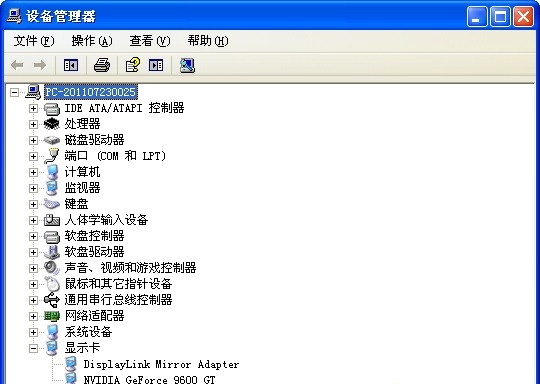Click the speaker icon for sound controllers
This screenshot has height=384, width=540.
(x=52, y=268)
